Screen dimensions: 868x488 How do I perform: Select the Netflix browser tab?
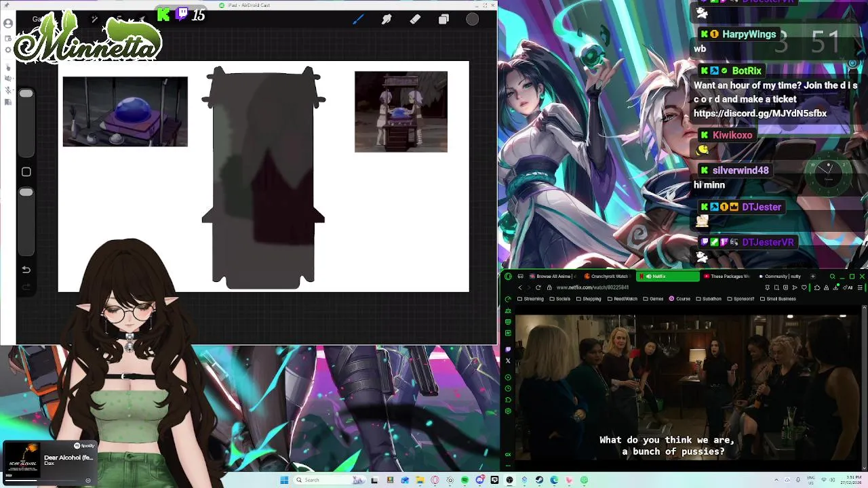(x=668, y=277)
